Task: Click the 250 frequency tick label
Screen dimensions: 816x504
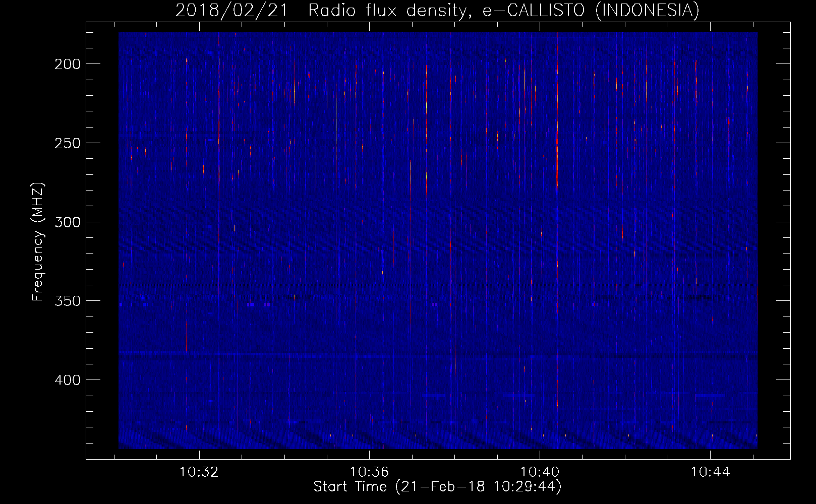Action: pos(68,143)
